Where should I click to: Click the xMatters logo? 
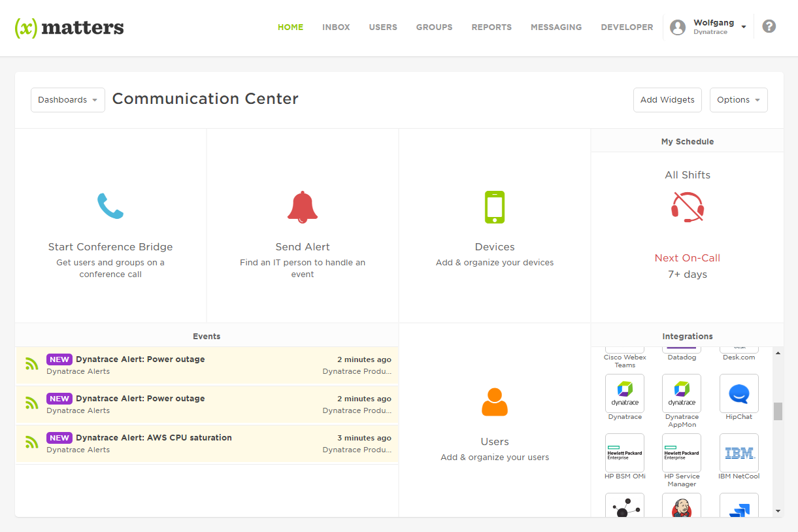coord(69,27)
